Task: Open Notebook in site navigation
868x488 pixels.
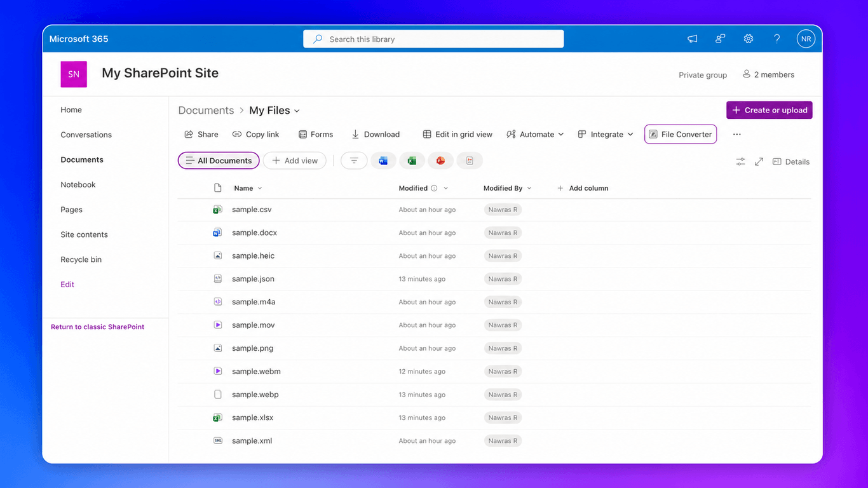Action: (x=78, y=185)
